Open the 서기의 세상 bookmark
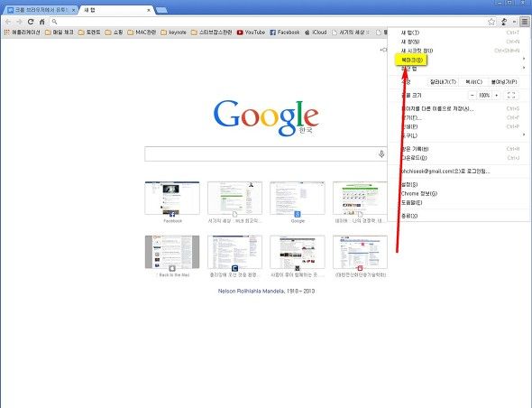Screen dimensions: 532x408 [x=351, y=32]
